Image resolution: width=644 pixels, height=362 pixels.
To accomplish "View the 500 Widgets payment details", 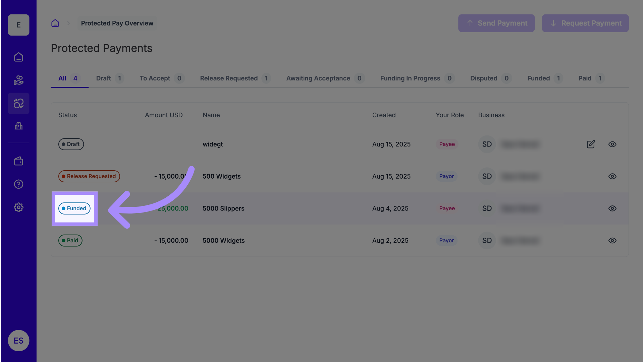I will coord(612,176).
